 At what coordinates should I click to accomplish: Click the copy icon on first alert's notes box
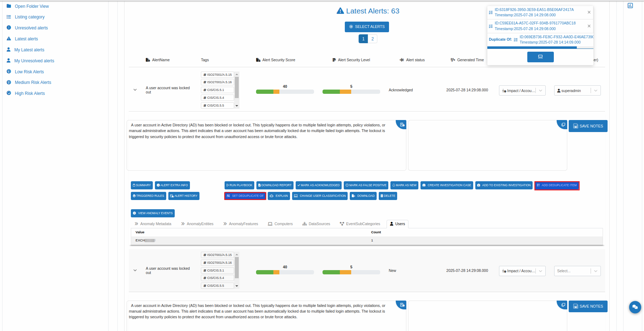tap(563, 125)
